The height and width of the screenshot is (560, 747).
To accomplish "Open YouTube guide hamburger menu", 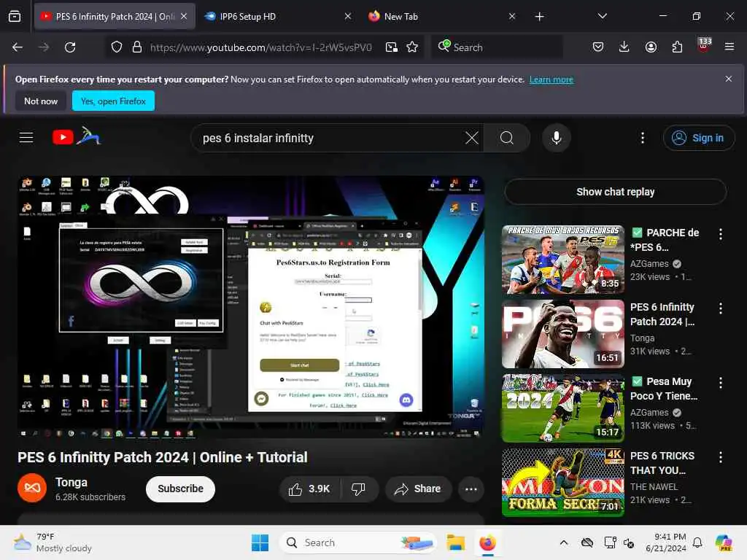I will (x=26, y=138).
